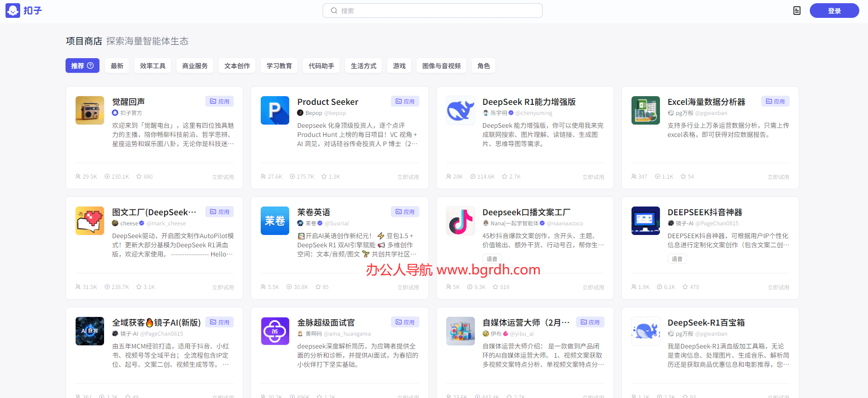
Task: Click the 应用 badge on 觉醒回声
Action: coord(220,101)
